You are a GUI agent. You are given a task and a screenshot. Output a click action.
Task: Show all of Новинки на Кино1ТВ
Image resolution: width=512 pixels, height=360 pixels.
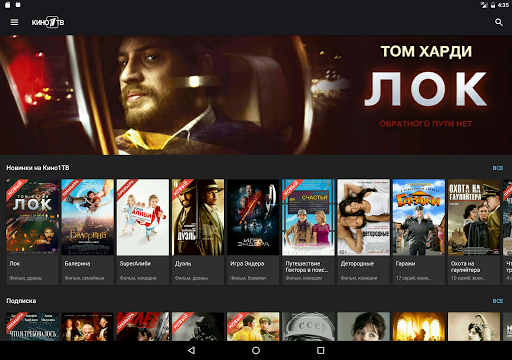click(x=498, y=168)
